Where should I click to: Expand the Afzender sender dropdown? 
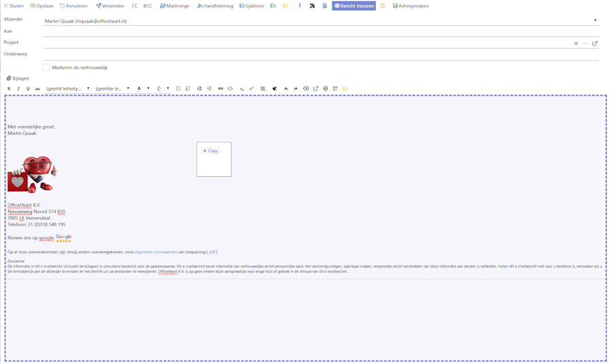(x=595, y=21)
